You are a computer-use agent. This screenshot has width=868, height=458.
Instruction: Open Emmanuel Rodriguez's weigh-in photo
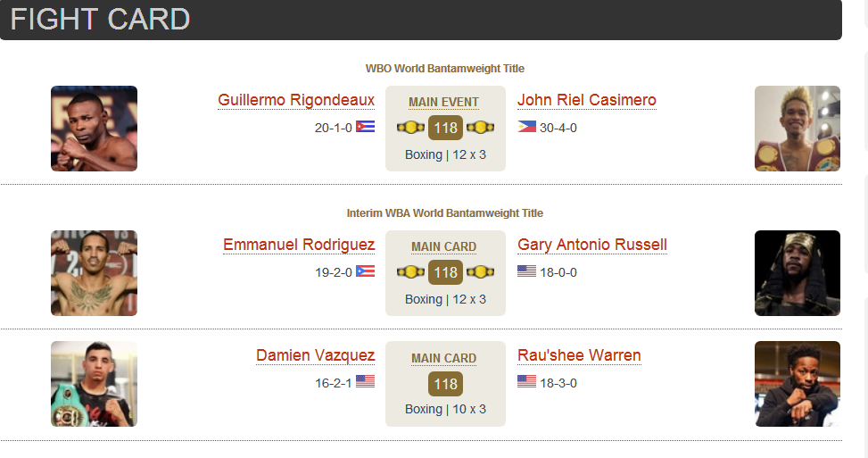94,273
